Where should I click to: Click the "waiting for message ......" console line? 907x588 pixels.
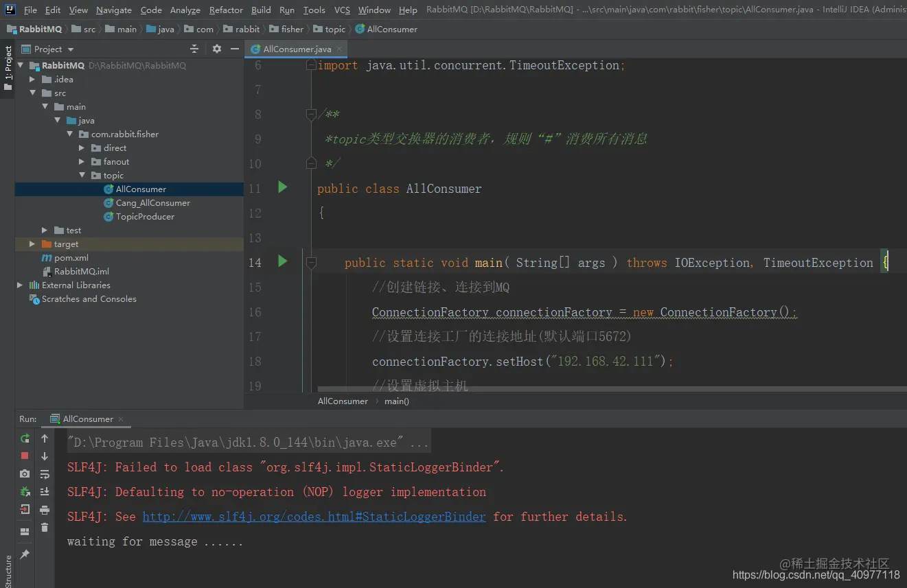tap(155, 541)
